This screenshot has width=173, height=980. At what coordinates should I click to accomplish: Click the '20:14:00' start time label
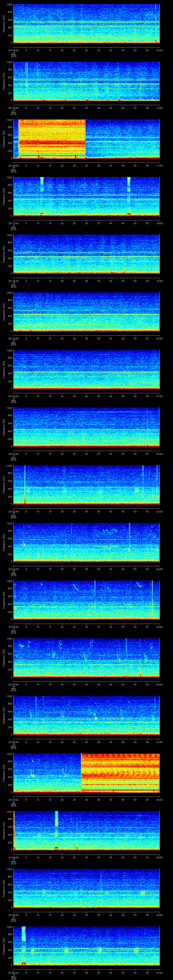pos(13,50)
